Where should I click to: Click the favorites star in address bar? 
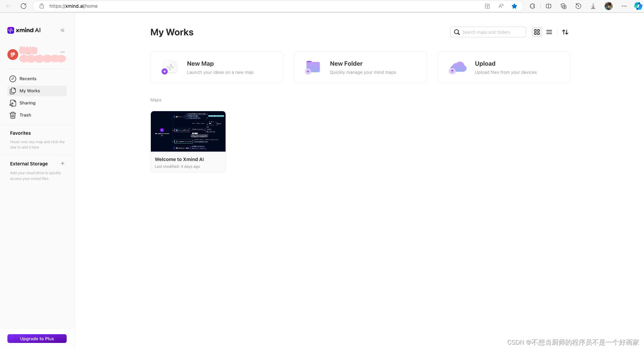[514, 6]
